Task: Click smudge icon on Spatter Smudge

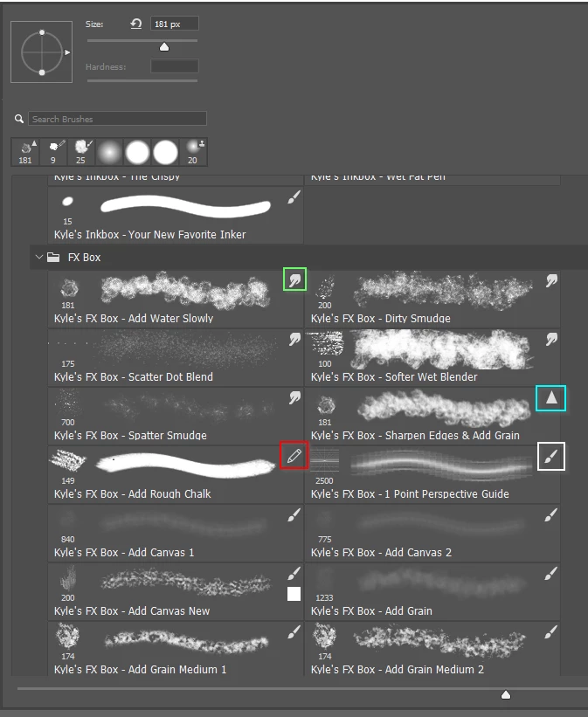Action: point(294,398)
